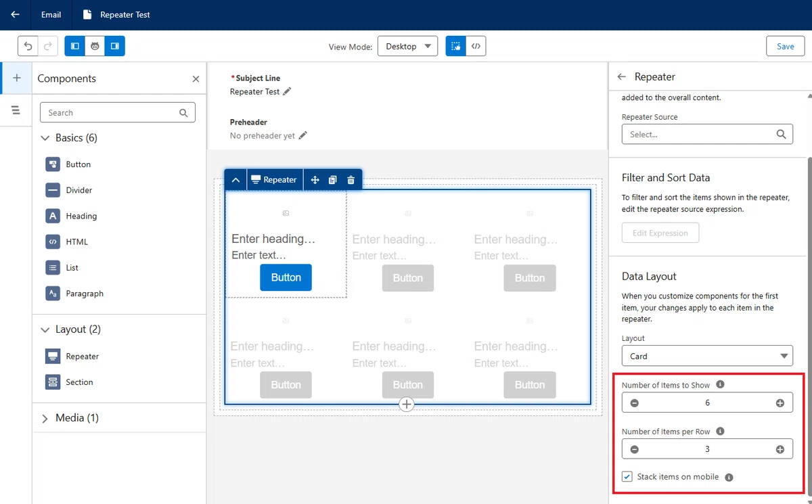Click the Save button
The width and height of the screenshot is (812, 504).
(x=785, y=46)
